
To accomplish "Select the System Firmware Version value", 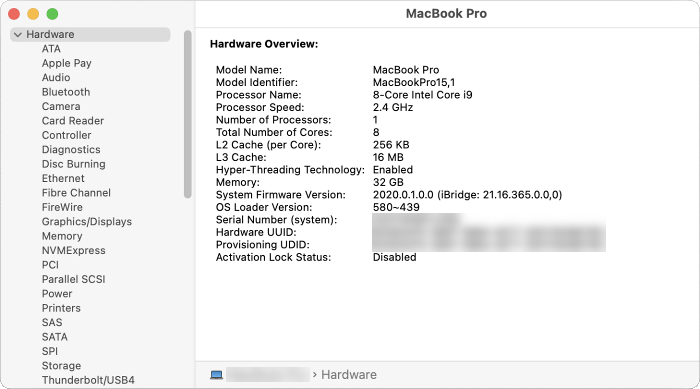I will point(467,195).
